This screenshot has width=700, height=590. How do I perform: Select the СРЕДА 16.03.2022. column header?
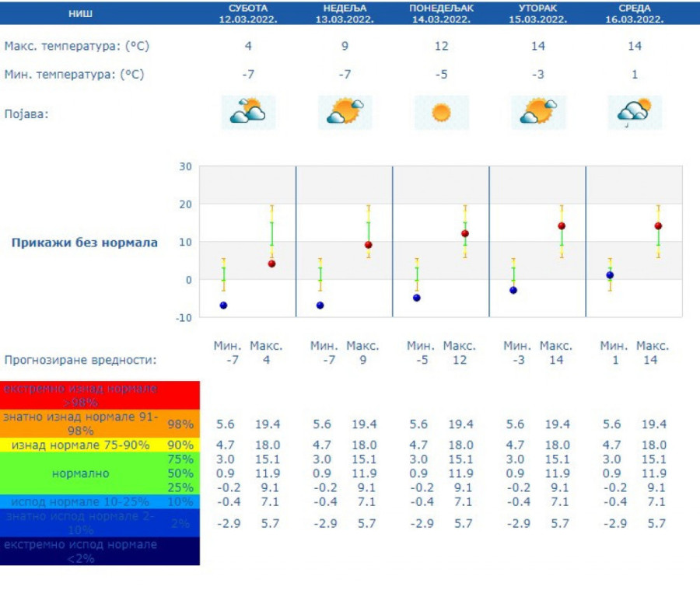(634, 14)
